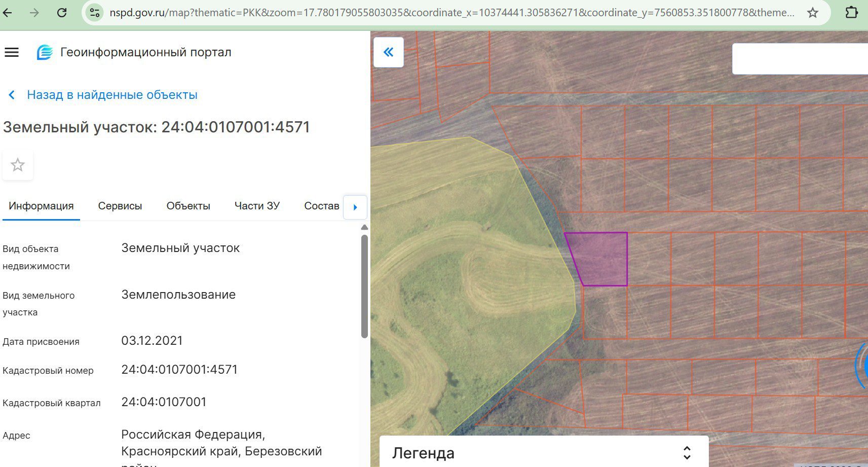Click the quarter value 24:04:0107001

tap(164, 402)
